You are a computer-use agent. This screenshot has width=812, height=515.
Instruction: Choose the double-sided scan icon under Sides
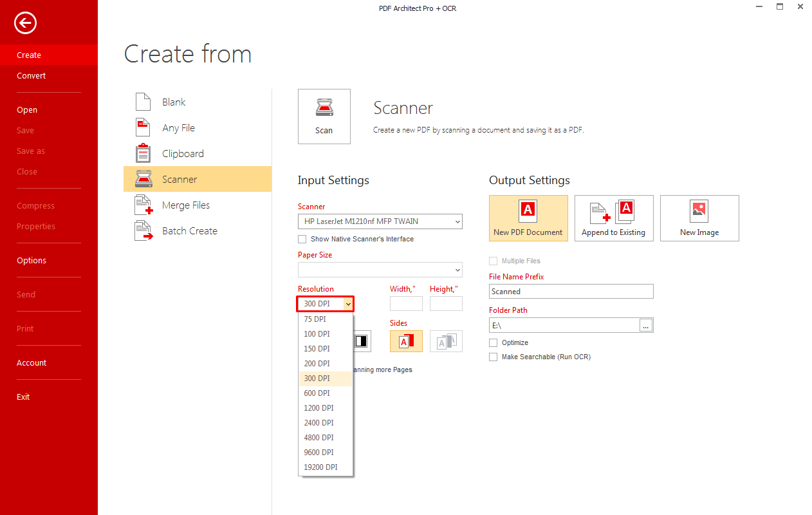446,341
